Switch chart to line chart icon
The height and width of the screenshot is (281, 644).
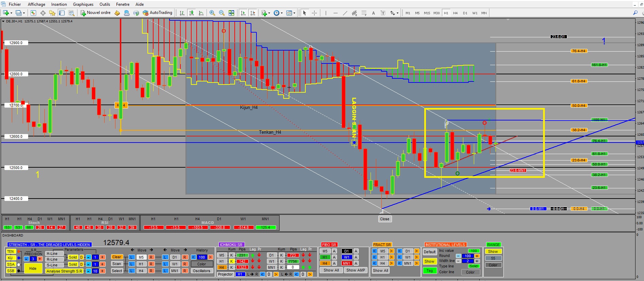201,13
